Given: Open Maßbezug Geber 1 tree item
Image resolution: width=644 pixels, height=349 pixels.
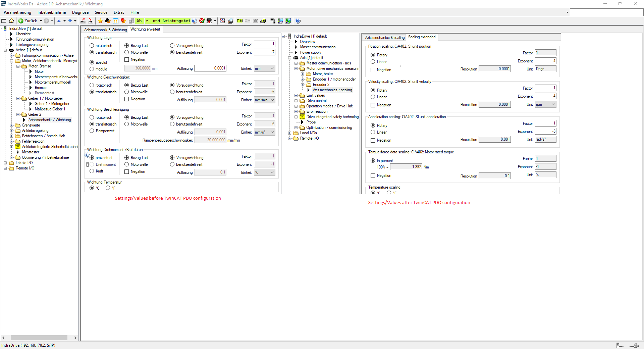Looking at the screenshot, I should click(50, 109).
